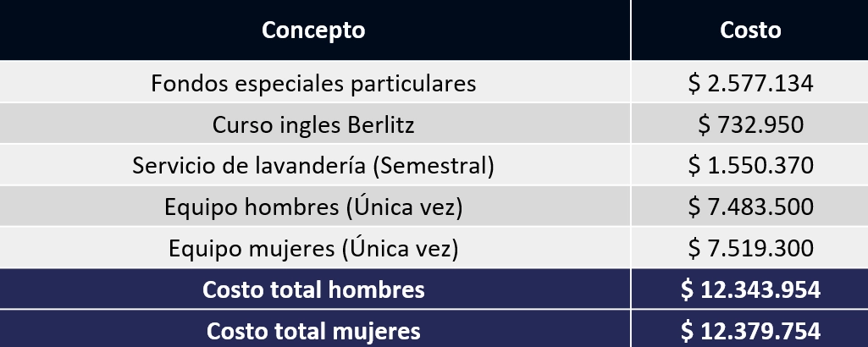Click the word (Semestral) in the lavandería row
The width and height of the screenshot is (868, 347).
coord(433,166)
